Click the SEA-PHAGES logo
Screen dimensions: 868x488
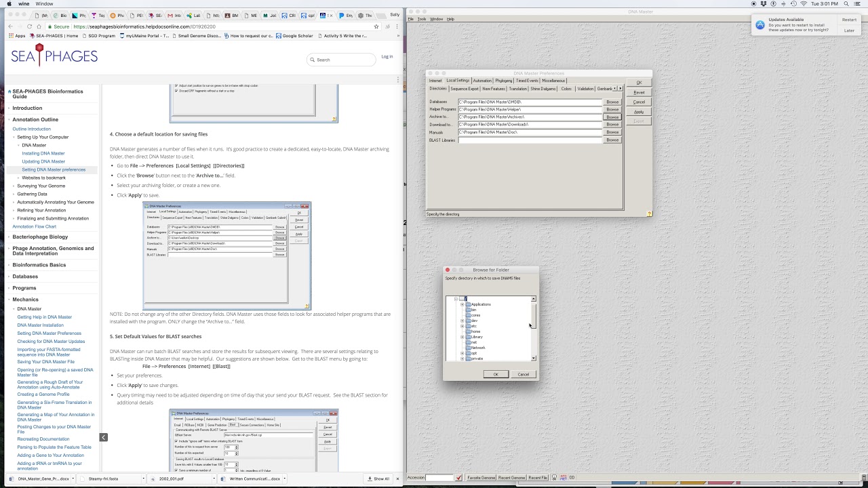click(x=54, y=56)
